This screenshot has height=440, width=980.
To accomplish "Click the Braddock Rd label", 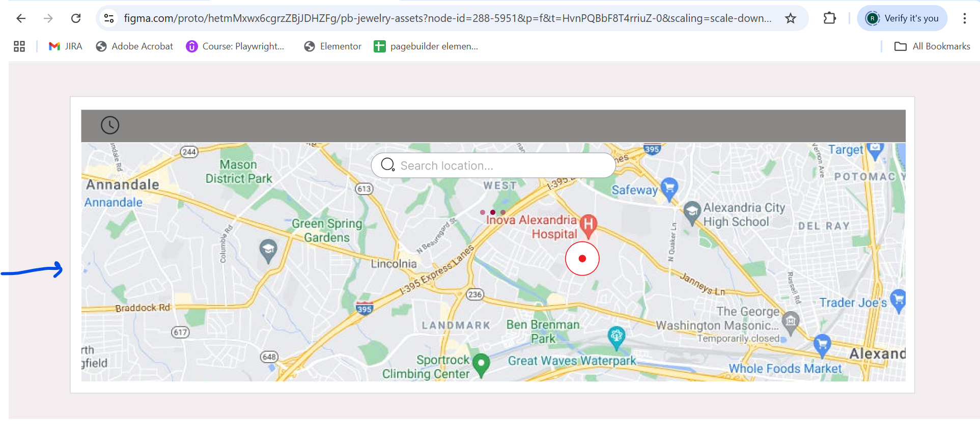I will point(143,308).
